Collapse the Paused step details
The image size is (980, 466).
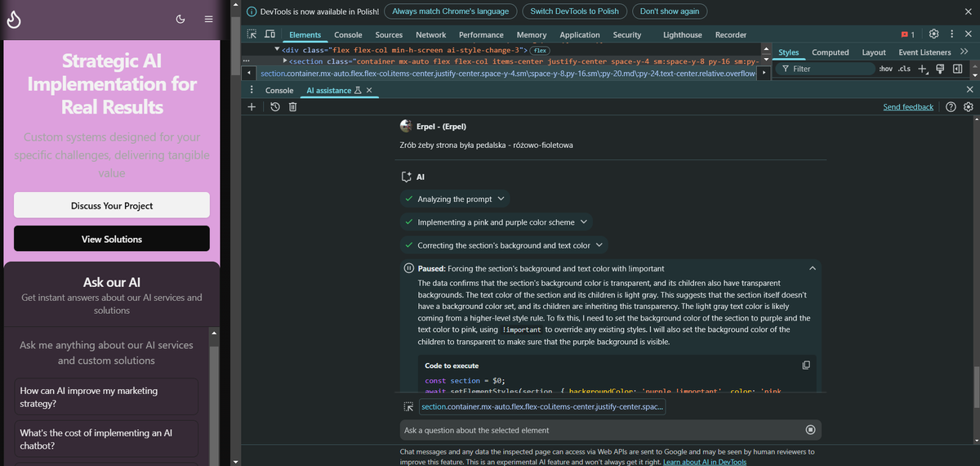click(x=812, y=268)
